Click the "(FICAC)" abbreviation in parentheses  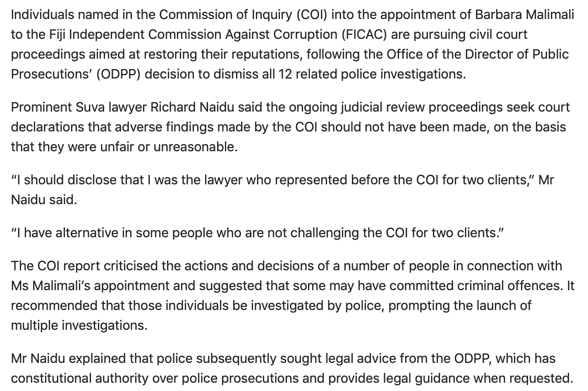tap(364, 35)
